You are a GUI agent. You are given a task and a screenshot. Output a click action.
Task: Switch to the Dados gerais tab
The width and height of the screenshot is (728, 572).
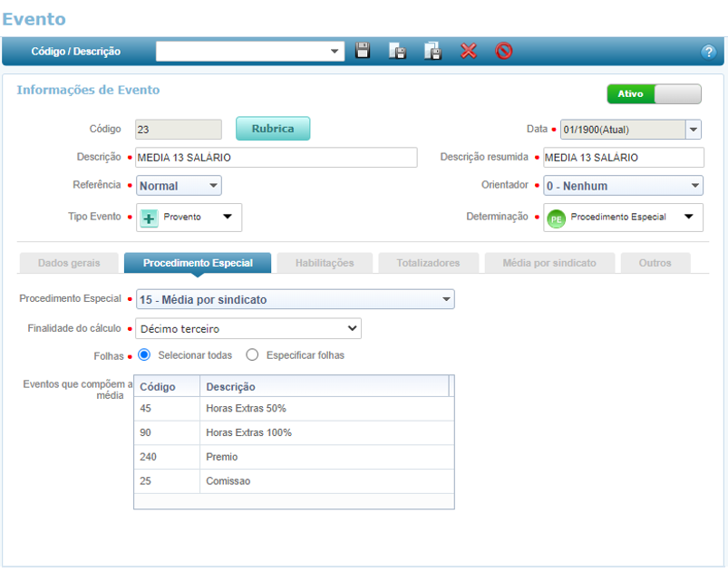click(69, 263)
